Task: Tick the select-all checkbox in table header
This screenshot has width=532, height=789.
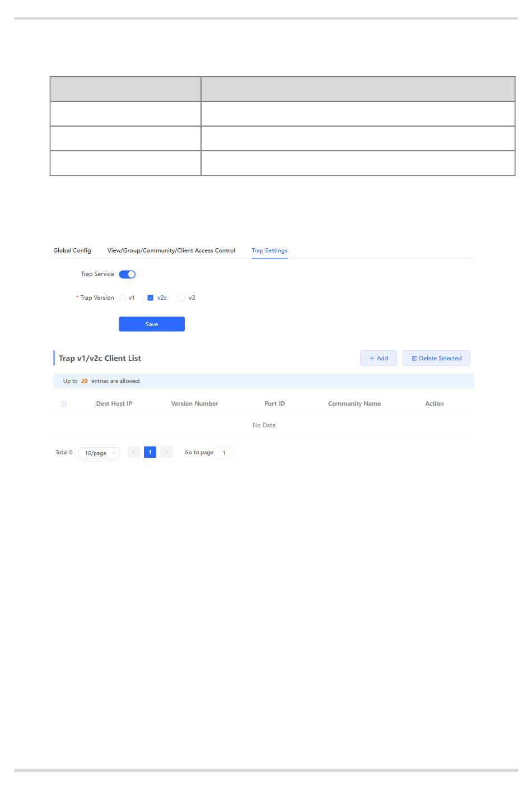Action: pos(64,403)
